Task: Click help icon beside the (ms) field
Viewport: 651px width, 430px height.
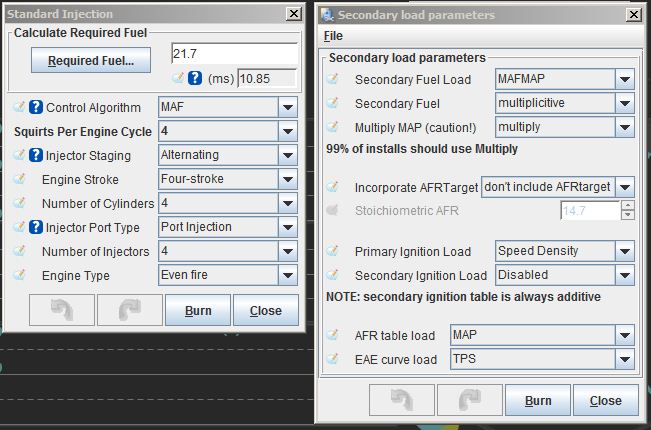Action: 196,78
